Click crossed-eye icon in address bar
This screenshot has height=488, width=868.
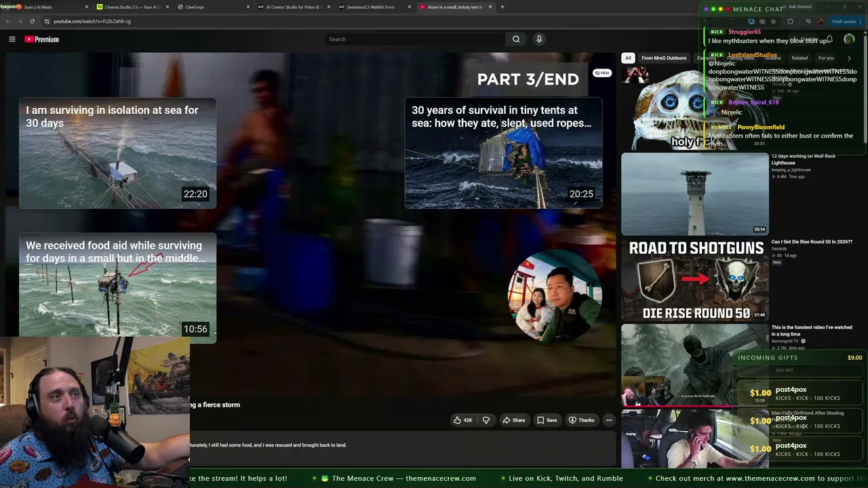[762, 21]
